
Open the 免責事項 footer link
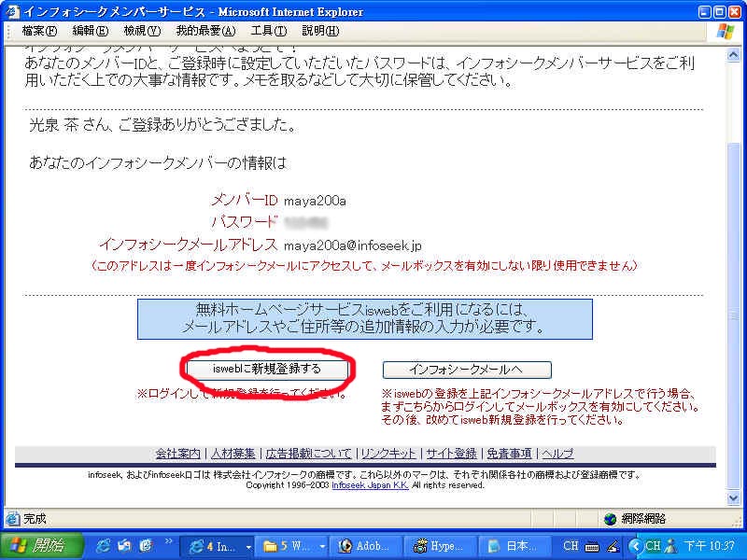509,454
